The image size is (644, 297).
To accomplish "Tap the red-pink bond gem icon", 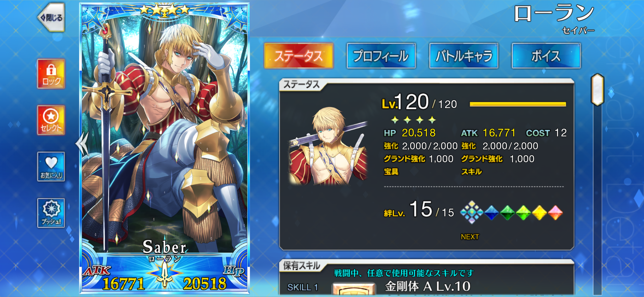I will pyautogui.click(x=555, y=213).
